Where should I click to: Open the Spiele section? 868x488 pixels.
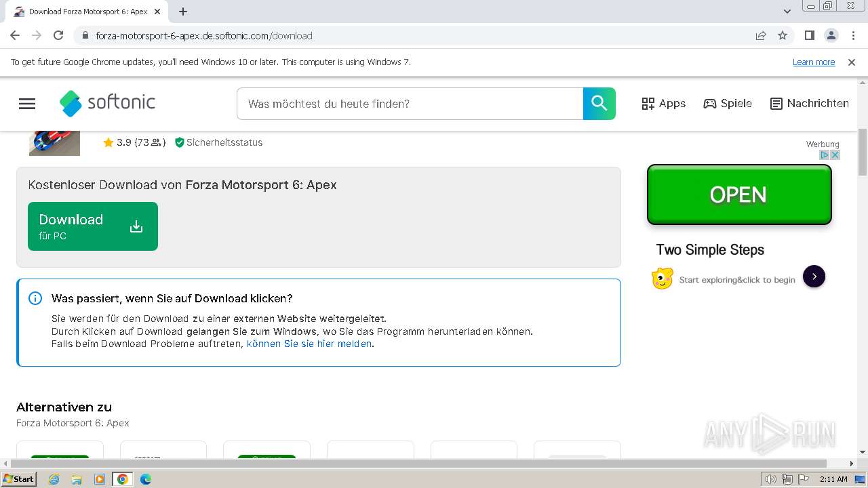pyautogui.click(x=728, y=104)
